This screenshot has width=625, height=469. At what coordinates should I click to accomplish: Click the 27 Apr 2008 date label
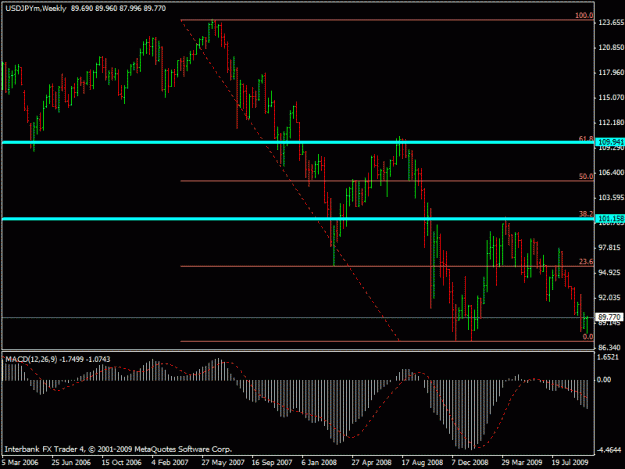(371, 462)
